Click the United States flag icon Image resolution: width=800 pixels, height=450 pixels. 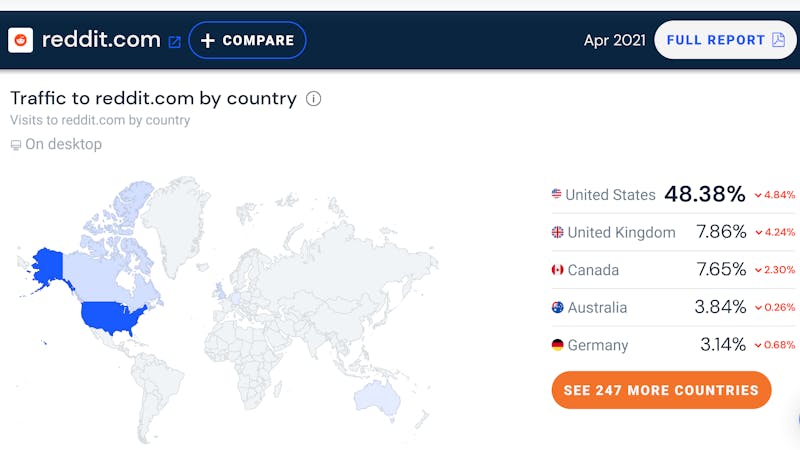(x=556, y=195)
